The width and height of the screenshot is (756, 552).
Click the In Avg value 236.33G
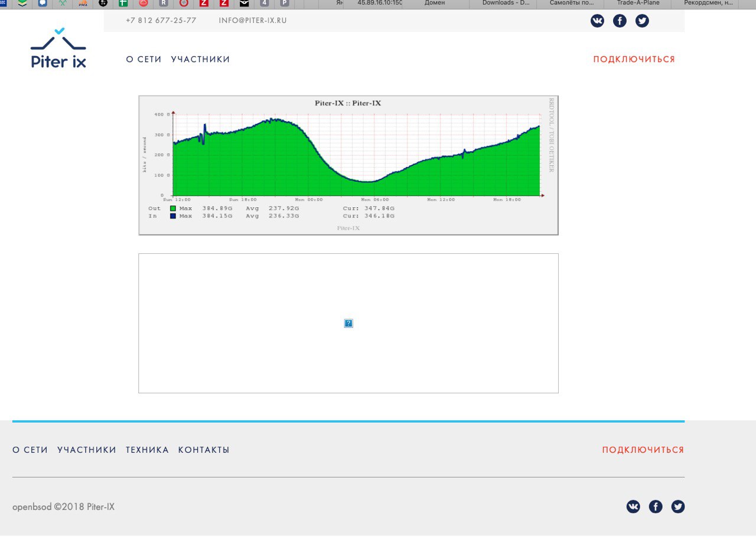284,216
